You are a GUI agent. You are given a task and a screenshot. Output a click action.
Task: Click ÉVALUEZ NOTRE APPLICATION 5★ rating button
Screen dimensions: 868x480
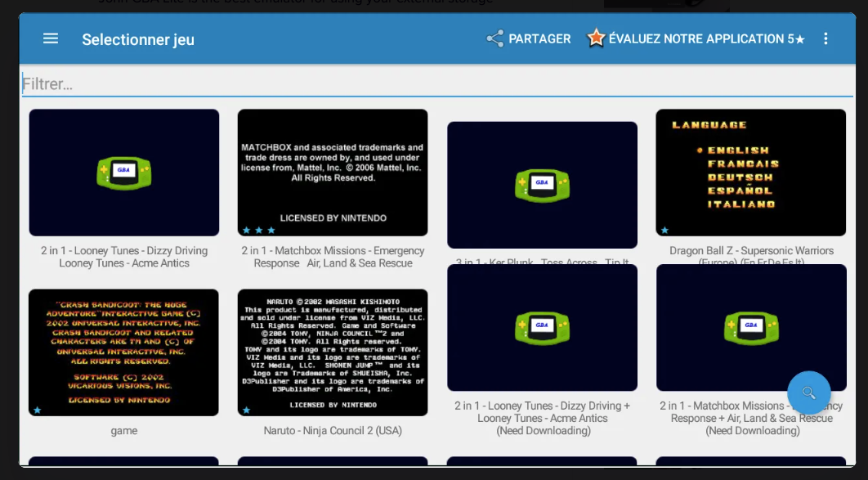(x=696, y=38)
